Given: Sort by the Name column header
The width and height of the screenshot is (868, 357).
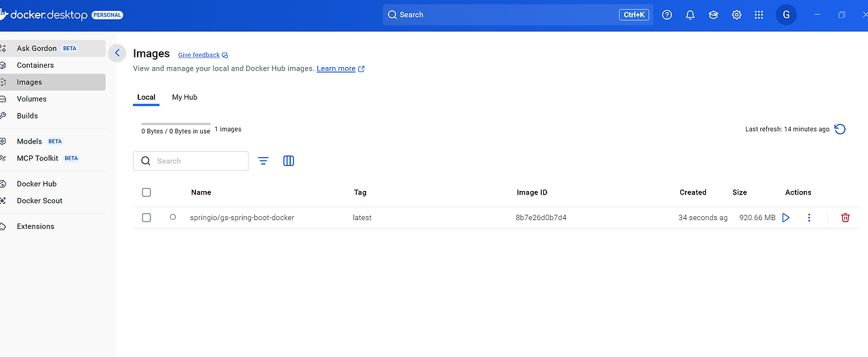Looking at the screenshot, I should [201, 192].
